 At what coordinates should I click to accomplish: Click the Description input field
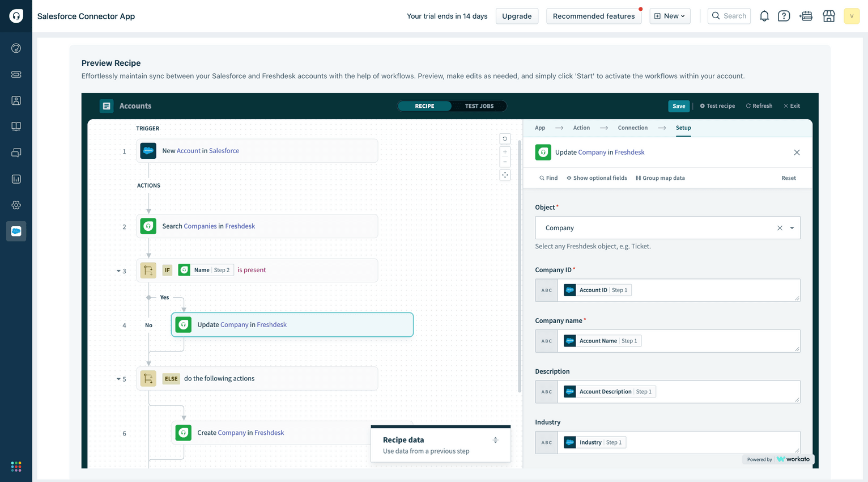click(667, 392)
